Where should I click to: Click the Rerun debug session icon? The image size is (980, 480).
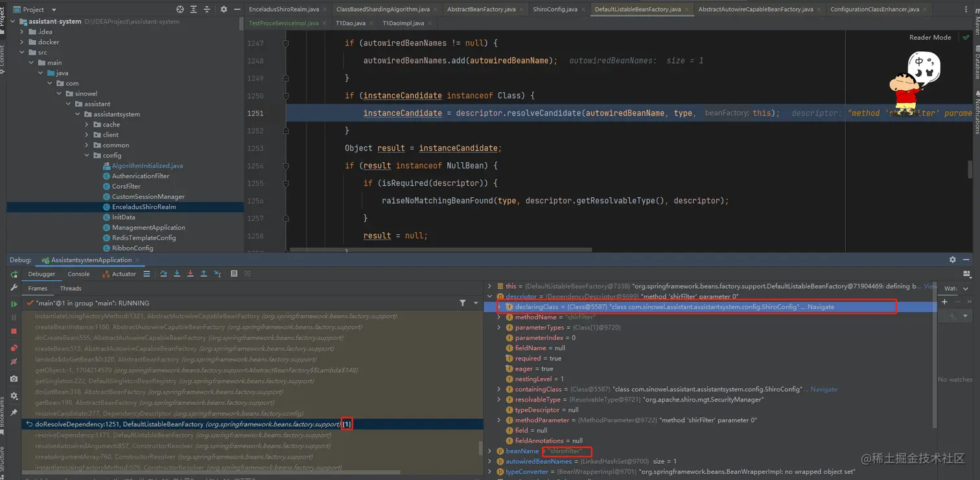coord(14,274)
